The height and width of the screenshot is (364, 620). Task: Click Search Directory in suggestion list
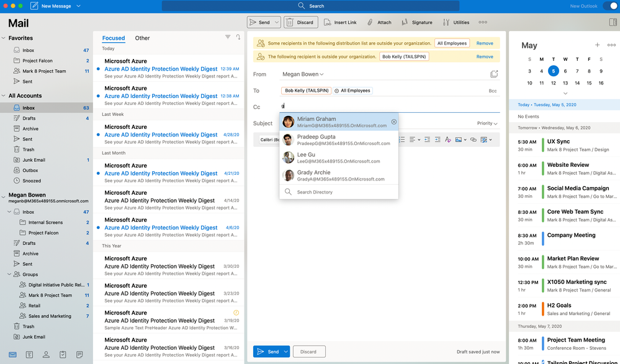(339, 192)
